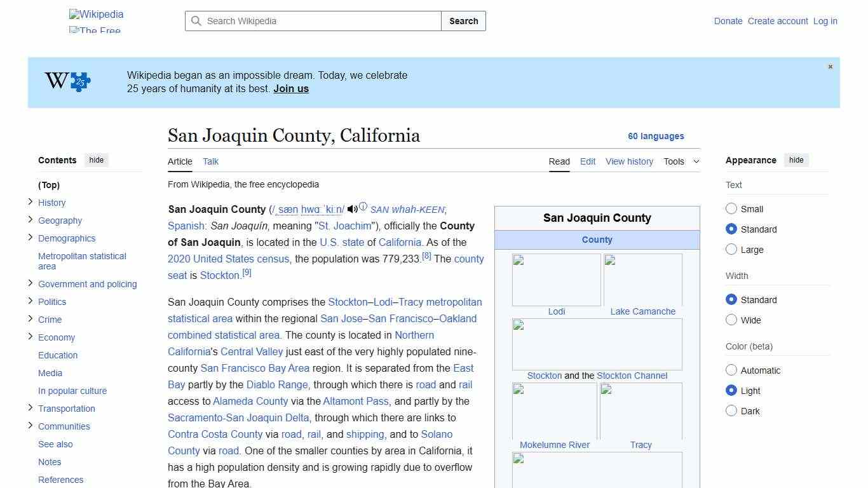Image resolution: width=868 pixels, height=488 pixels.
Task: Open the Tools dropdown menu
Action: [x=681, y=161]
